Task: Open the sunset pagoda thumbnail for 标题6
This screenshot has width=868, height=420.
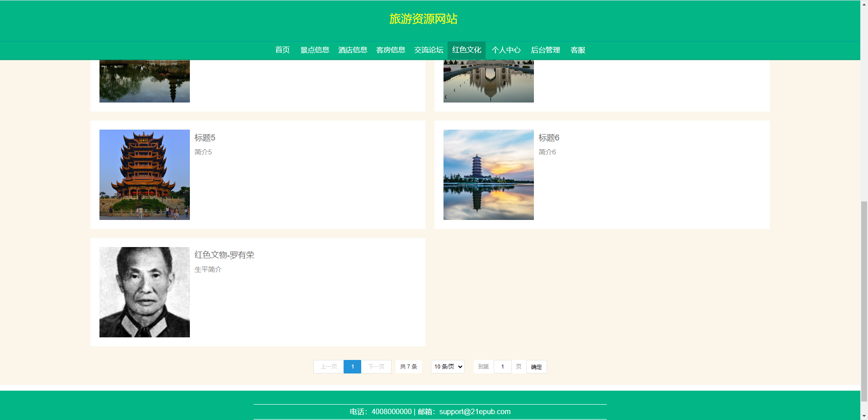Action: [488, 175]
